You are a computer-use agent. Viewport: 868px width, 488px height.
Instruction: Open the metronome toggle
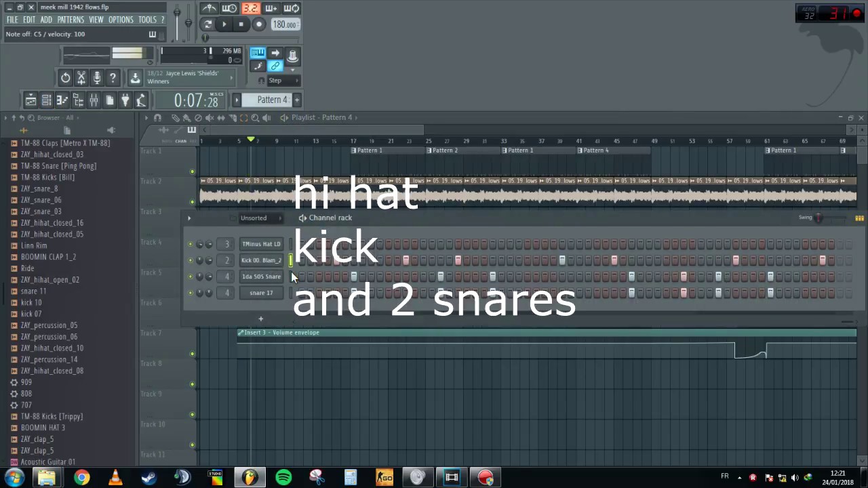pos(210,8)
